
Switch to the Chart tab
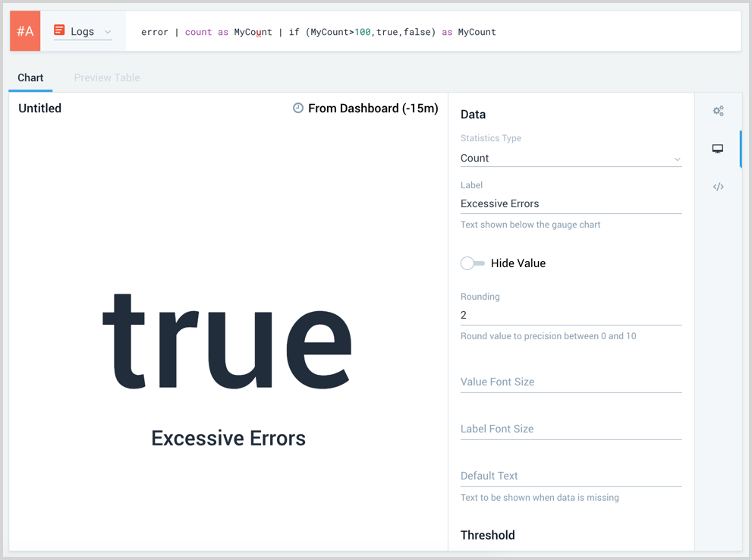[x=30, y=77]
